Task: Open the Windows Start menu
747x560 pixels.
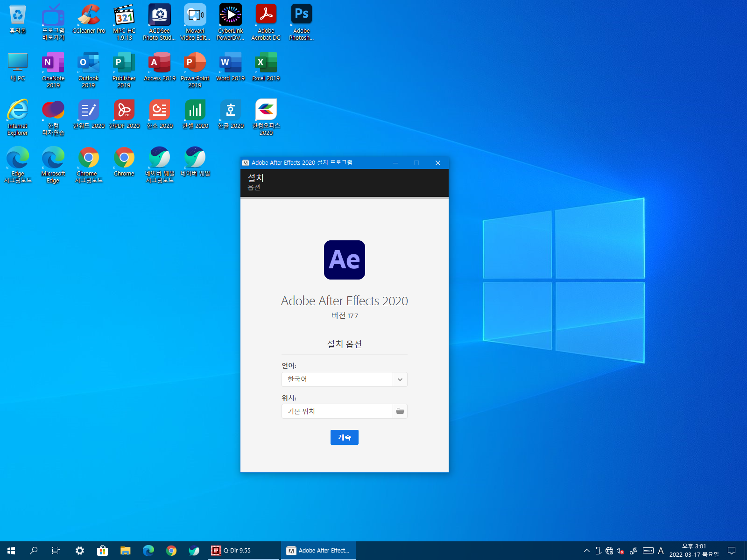Action: click(x=11, y=551)
